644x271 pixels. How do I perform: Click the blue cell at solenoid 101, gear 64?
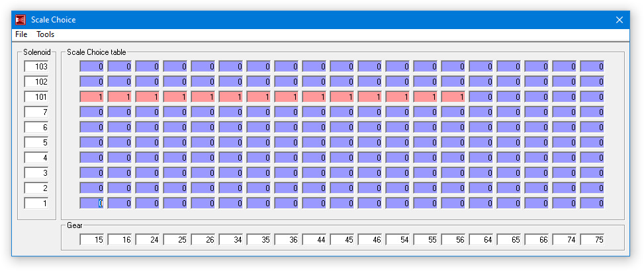tap(481, 97)
